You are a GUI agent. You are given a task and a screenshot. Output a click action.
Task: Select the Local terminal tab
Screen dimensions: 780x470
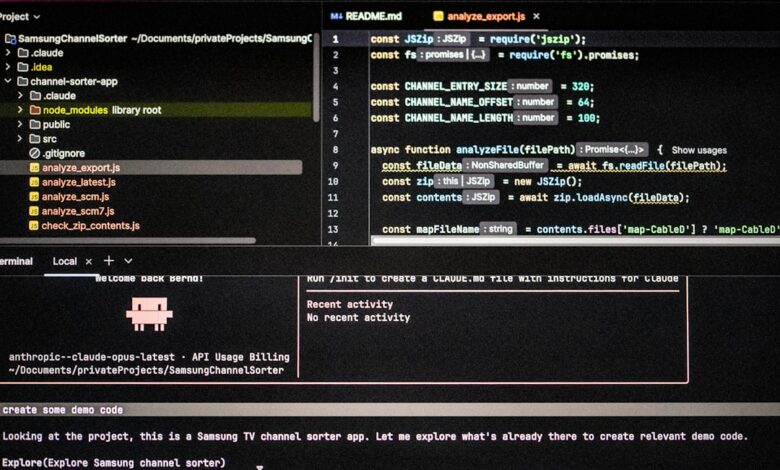coord(65,261)
